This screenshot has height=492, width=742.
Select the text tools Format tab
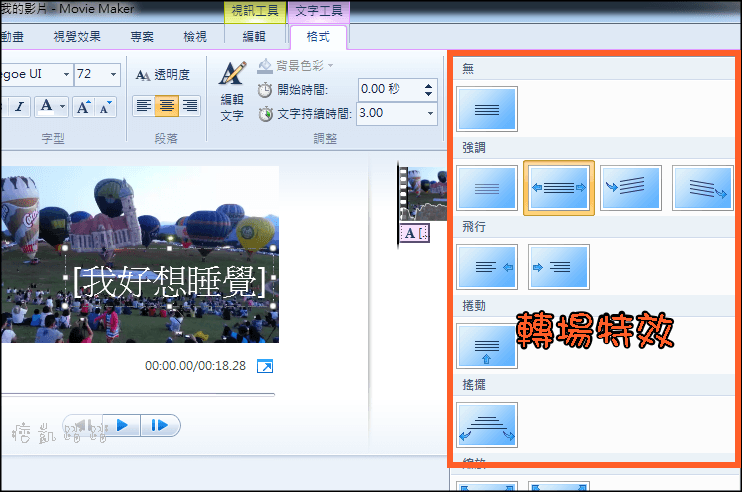318,36
